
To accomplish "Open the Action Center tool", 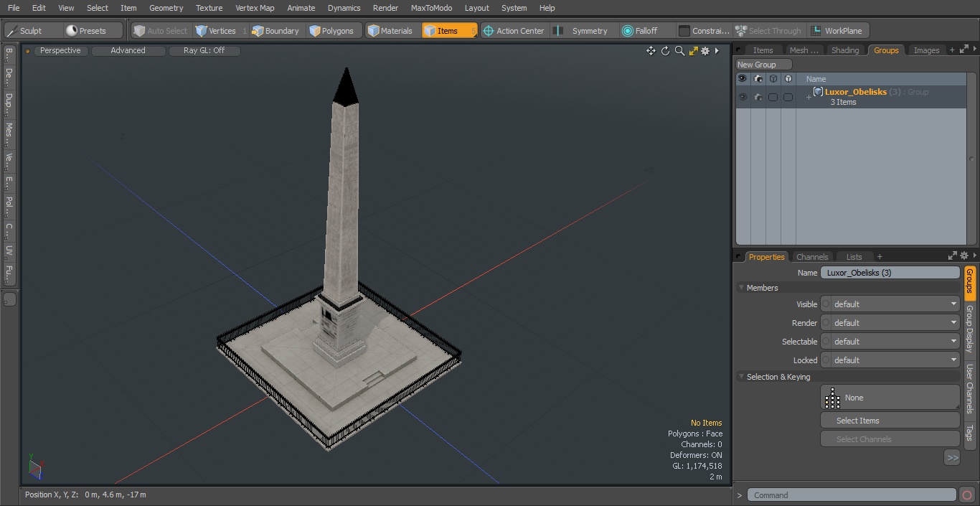I will point(514,31).
